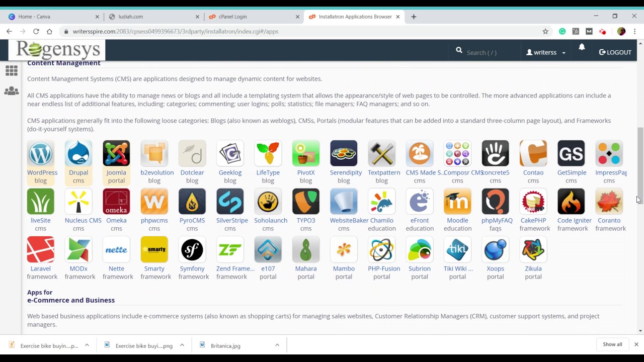Switch to the ludiah.com tab
Viewport: 644px width, 362px height.
pyautogui.click(x=153, y=17)
